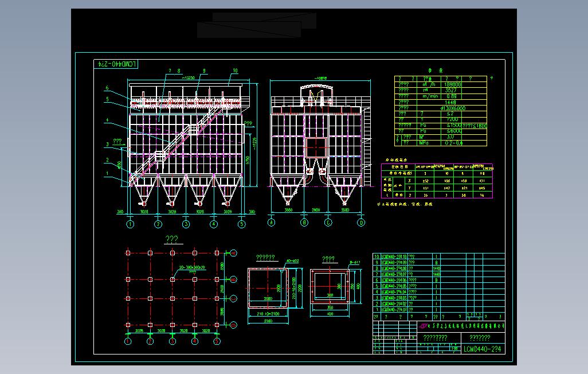Screen dimensions: 588x374
Task: Select parts list row 5 code LCMD440-2?4.05
Action: point(394,286)
